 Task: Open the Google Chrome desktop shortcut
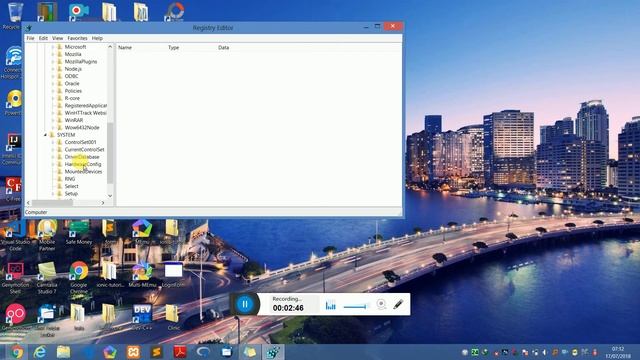[79, 277]
